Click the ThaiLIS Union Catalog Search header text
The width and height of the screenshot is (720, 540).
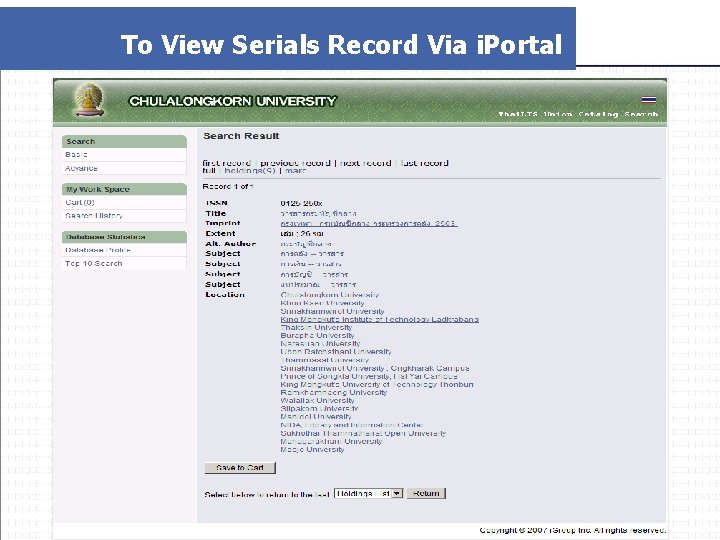[579, 114]
